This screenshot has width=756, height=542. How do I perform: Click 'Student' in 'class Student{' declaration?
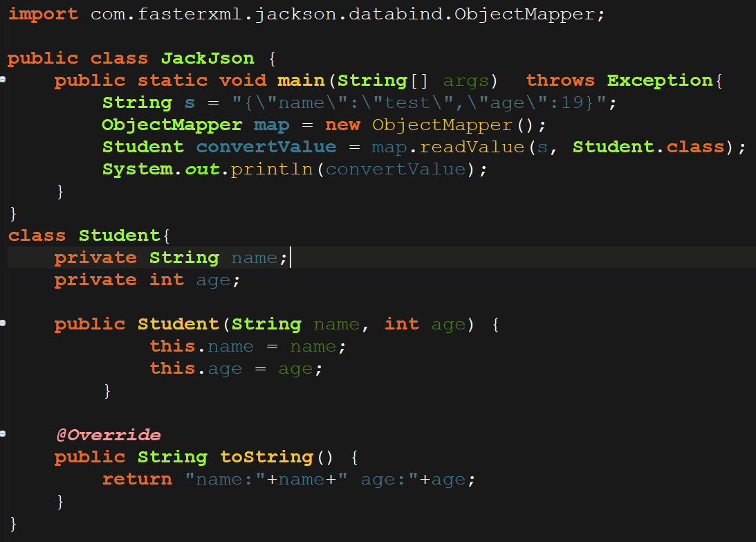tap(119, 235)
